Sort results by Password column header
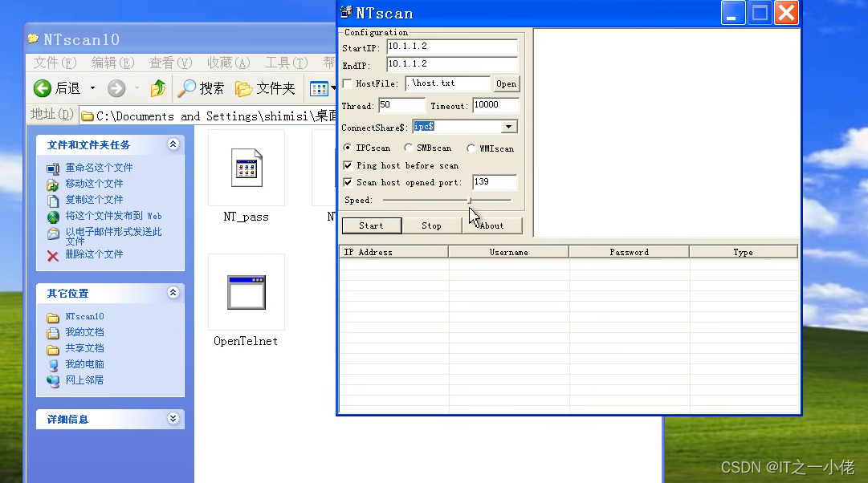Image resolution: width=868 pixels, height=483 pixels. (629, 252)
